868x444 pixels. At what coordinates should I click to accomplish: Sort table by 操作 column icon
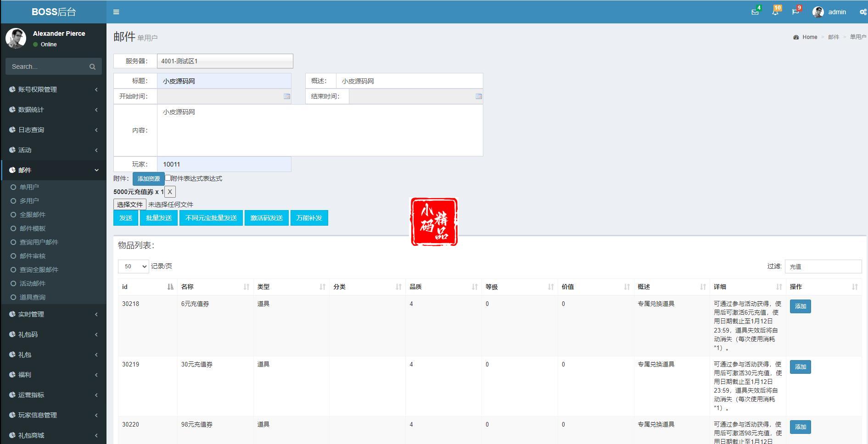click(x=855, y=287)
